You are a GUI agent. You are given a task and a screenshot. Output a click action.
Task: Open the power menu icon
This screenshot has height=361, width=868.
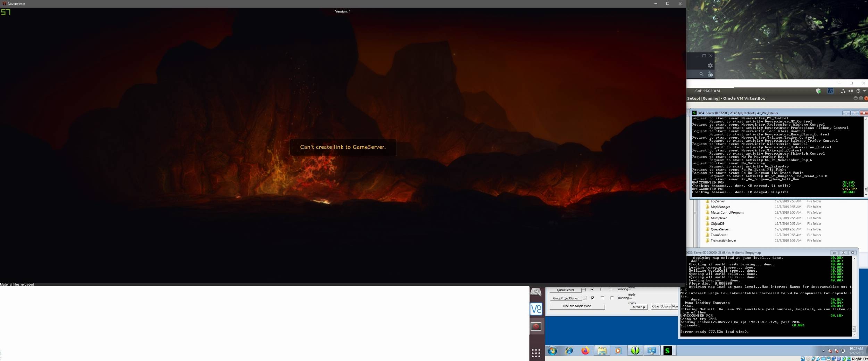(858, 91)
